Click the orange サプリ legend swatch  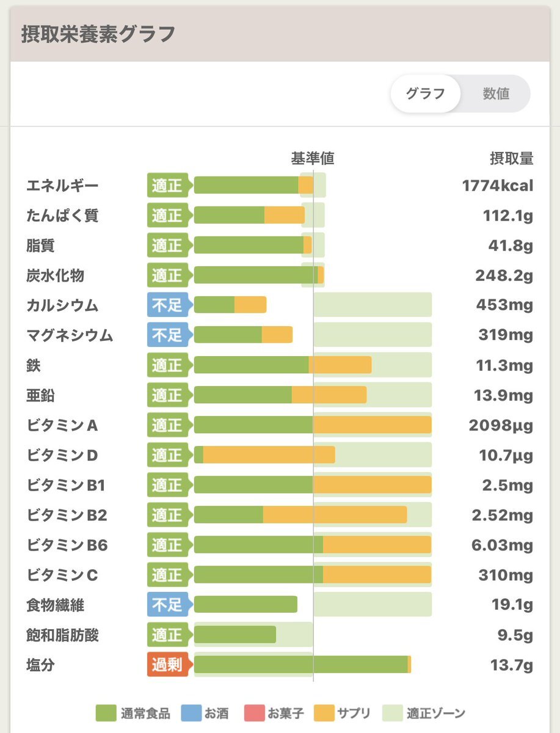click(x=324, y=713)
